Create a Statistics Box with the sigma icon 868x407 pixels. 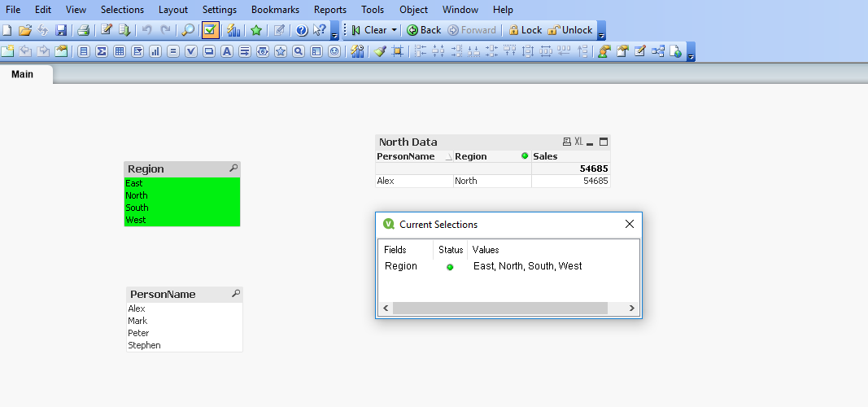pyautogui.click(x=102, y=51)
